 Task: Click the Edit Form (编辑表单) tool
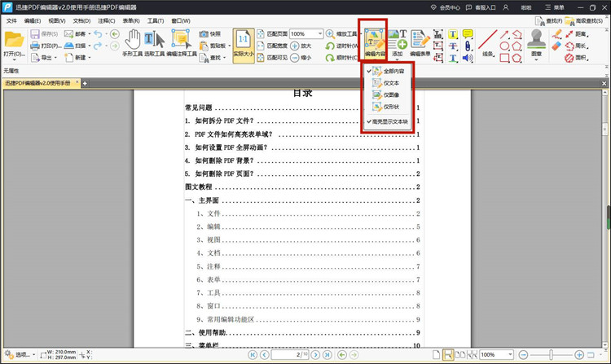(420, 43)
